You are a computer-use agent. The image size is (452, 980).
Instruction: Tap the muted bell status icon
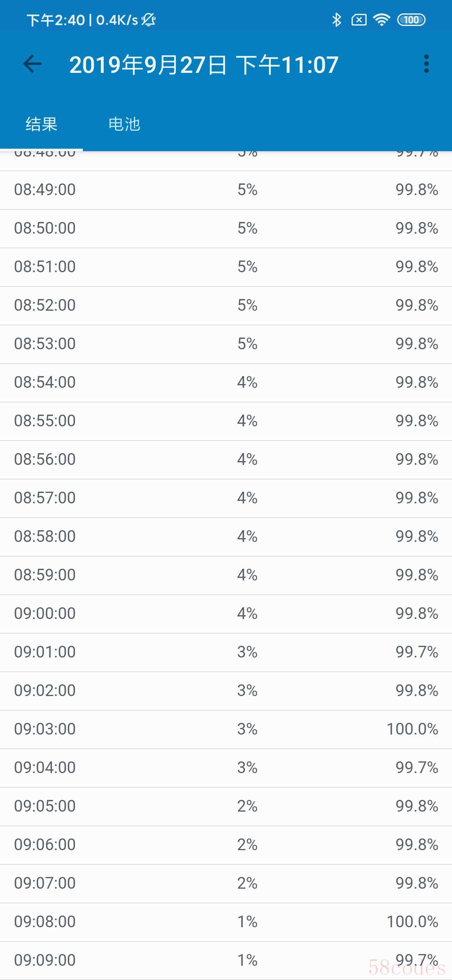pyautogui.click(x=149, y=20)
